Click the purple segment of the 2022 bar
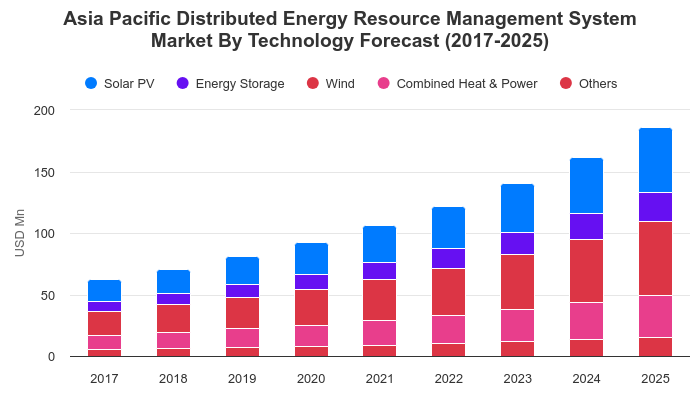Viewport: 700px width, 400px height. click(449, 258)
